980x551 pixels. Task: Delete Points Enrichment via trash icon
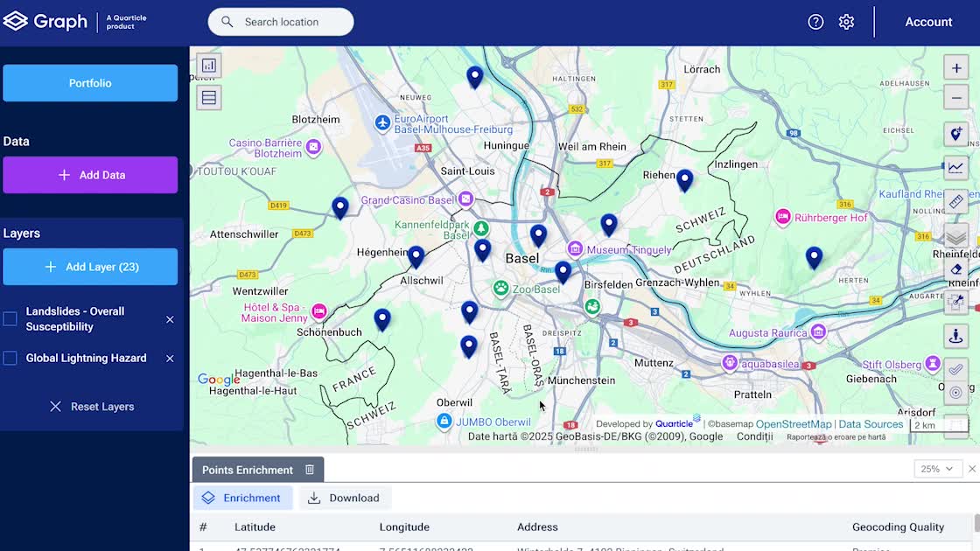click(x=310, y=469)
